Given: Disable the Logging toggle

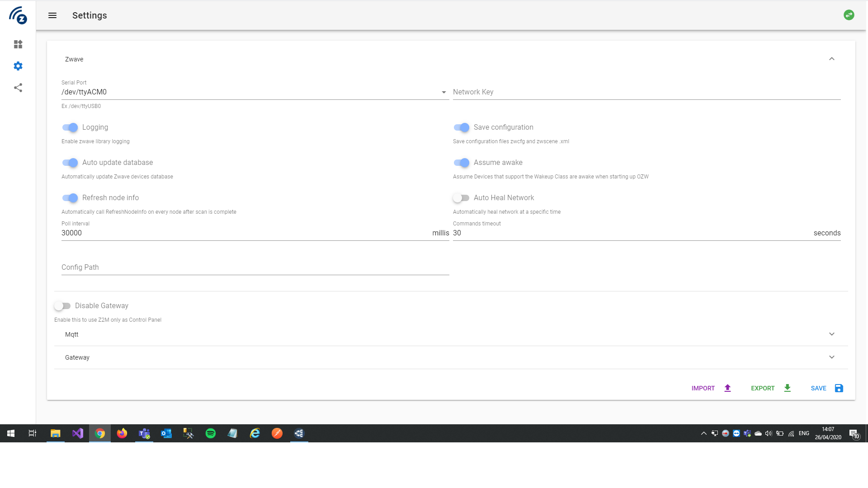Looking at the screenshot, I should pos(70,127).
